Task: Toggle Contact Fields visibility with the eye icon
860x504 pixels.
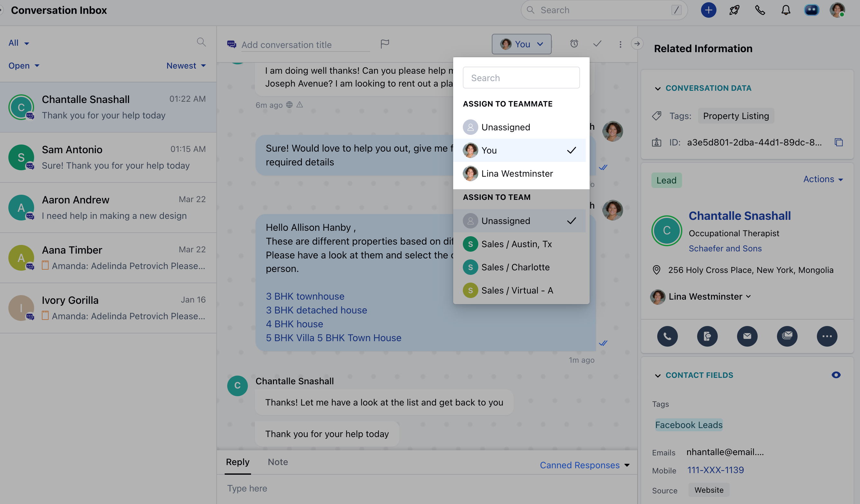Action: (x=836, y=375)
